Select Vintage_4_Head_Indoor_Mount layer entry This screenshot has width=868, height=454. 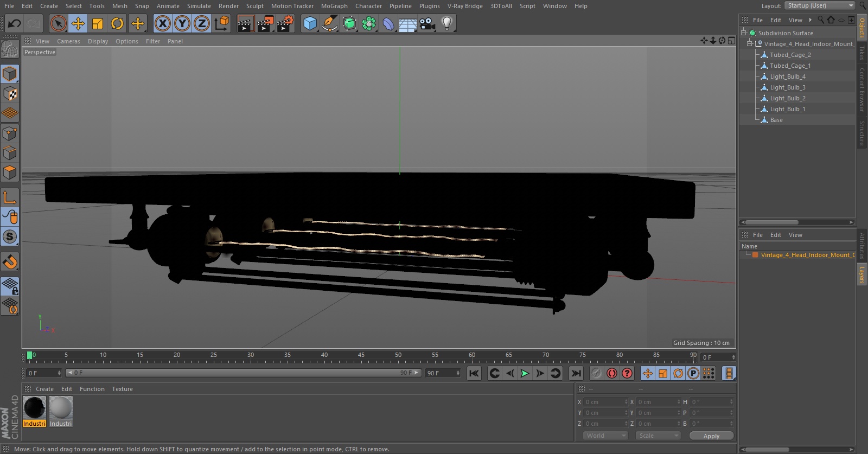[x=807, y=255]
